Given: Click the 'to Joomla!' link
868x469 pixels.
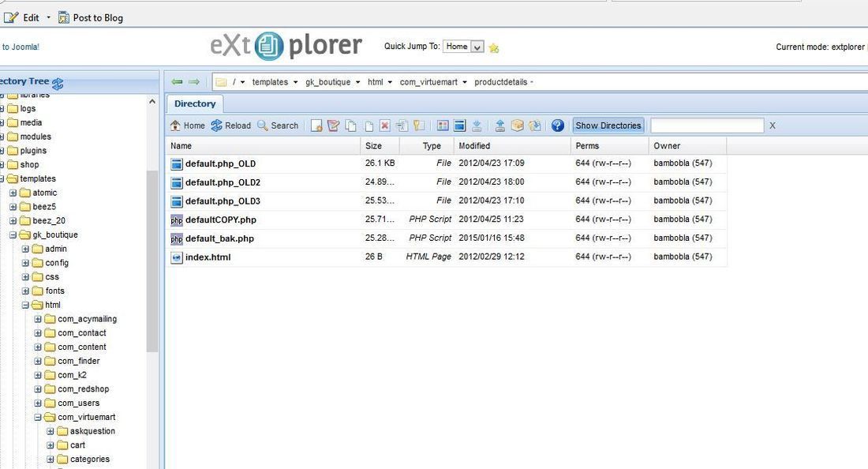Looking at the screenshot, I should point(21,47).
